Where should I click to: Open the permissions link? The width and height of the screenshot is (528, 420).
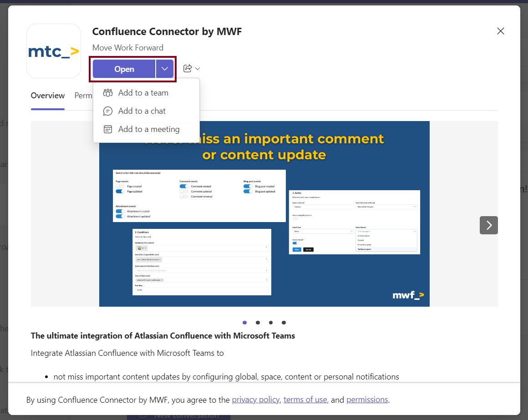click(x=367, y=400)
